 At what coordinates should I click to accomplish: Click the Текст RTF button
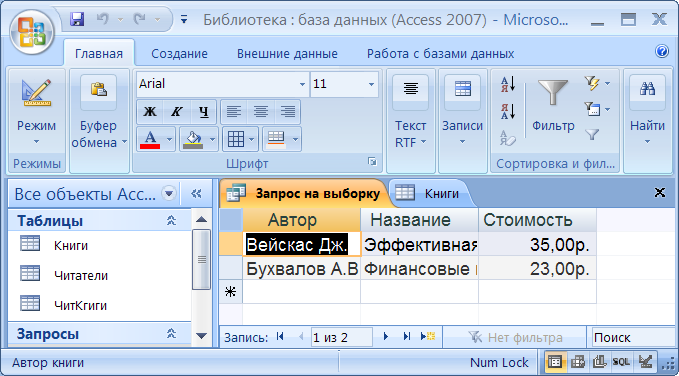(x=411, y=120)
